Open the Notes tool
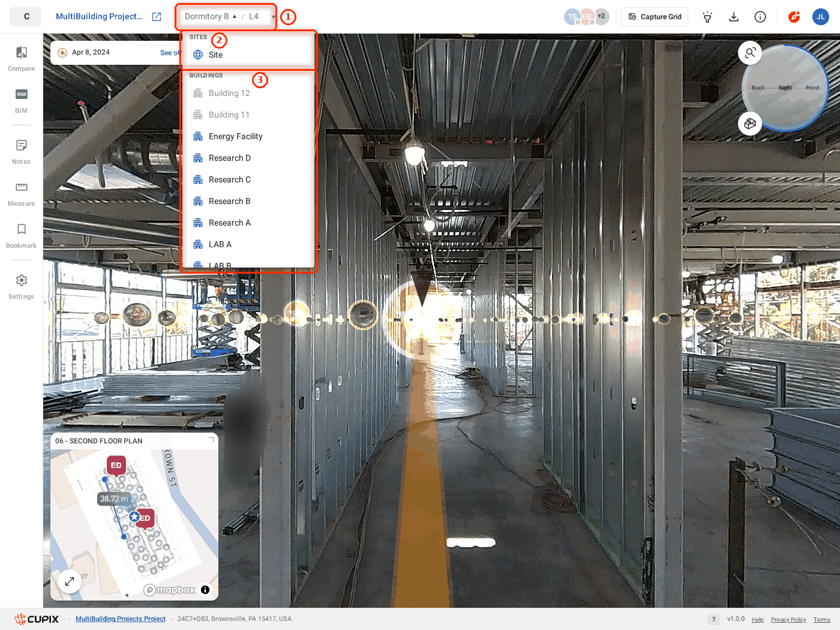Image resolution: width=840 pixels, height=630 pixels. [21, 152]
